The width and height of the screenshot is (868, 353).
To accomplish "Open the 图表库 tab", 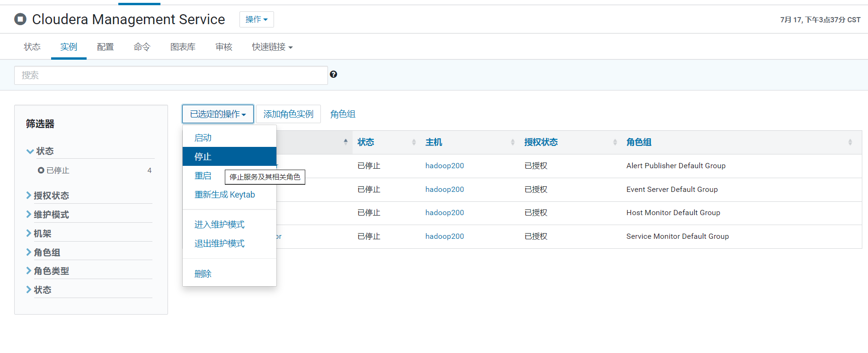I will point(183,47).
